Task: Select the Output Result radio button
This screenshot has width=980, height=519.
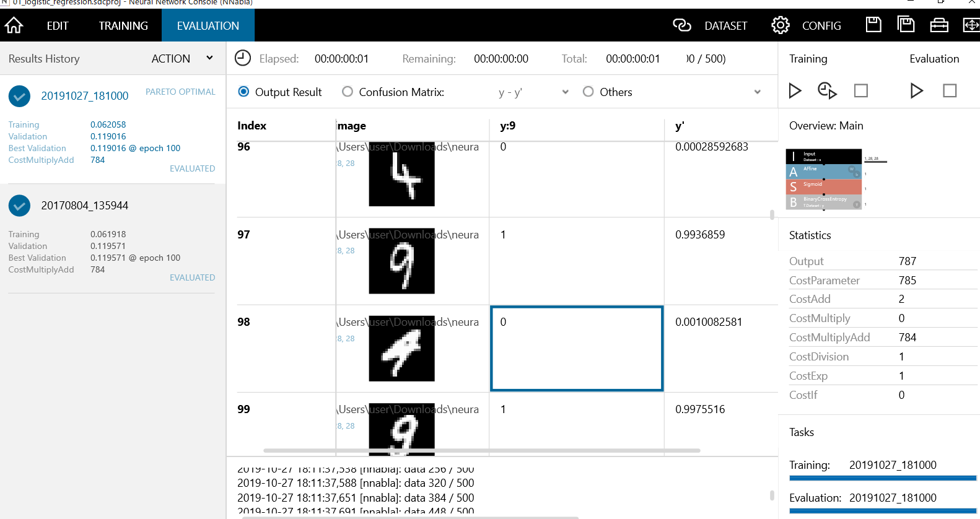Action: 243,92
